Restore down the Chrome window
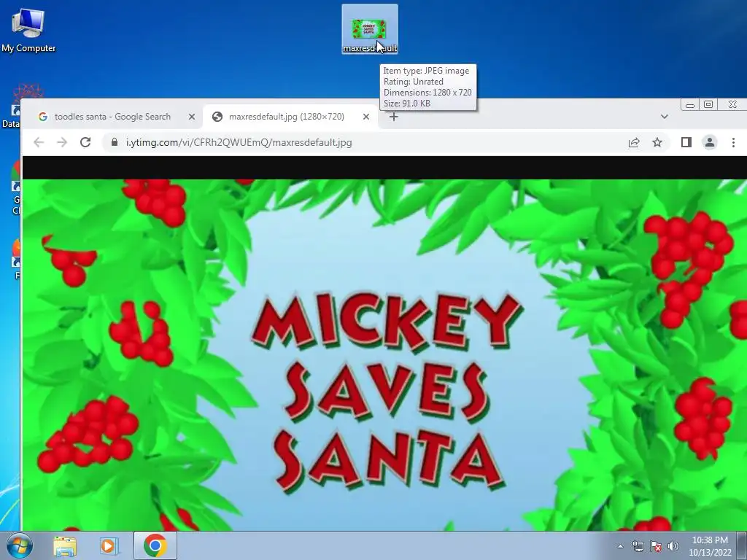The height and width of the screenshot is (560, 747). click(708, 105)
